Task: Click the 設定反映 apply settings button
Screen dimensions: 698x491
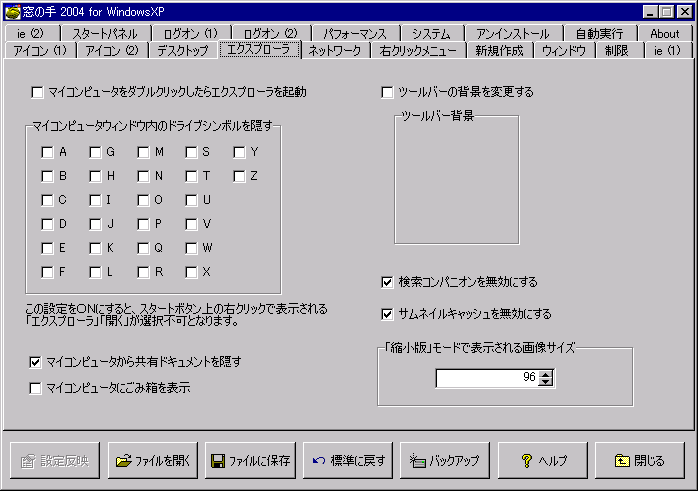Action: coord(55,460)
